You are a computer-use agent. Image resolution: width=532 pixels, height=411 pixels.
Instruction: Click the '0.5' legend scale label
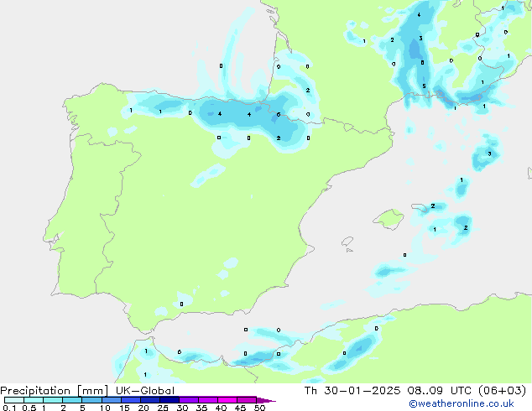[29, 408]
